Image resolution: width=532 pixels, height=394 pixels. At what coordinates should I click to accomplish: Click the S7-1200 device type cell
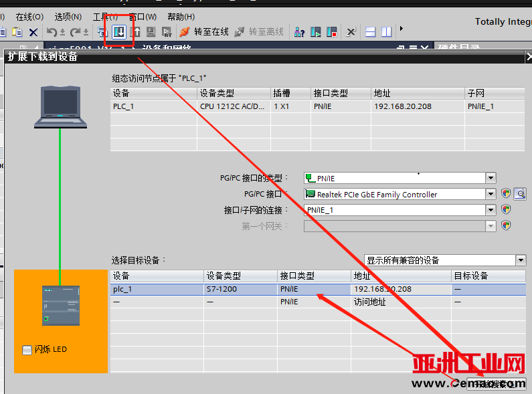(x=240, y=289)
